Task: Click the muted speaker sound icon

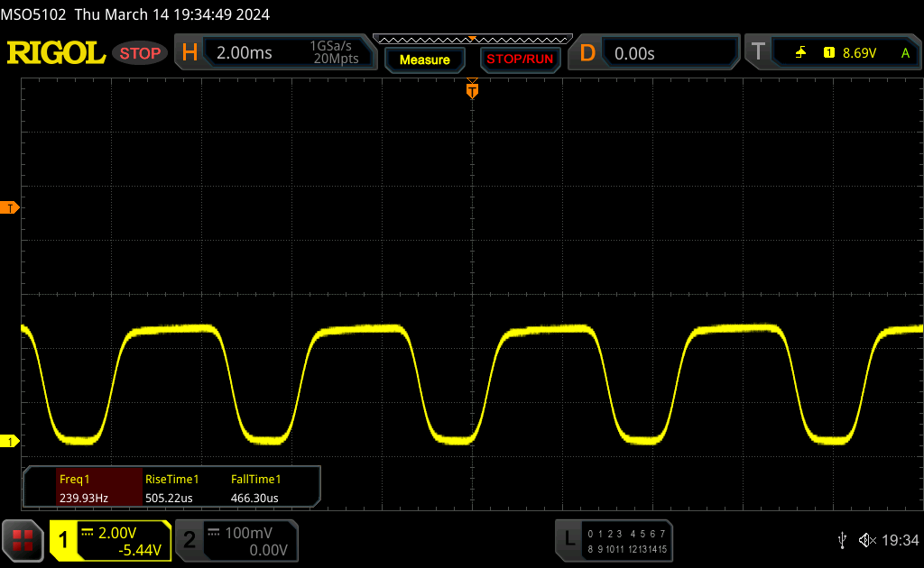Action: [866, 540]
